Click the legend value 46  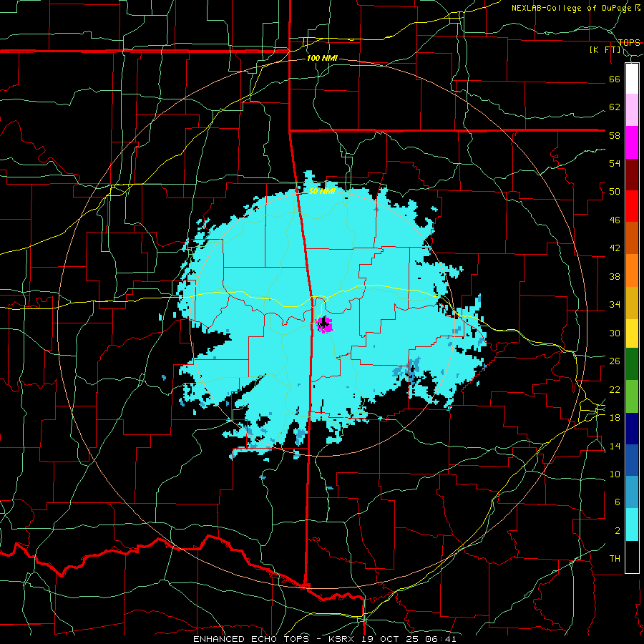coord(615,220)
